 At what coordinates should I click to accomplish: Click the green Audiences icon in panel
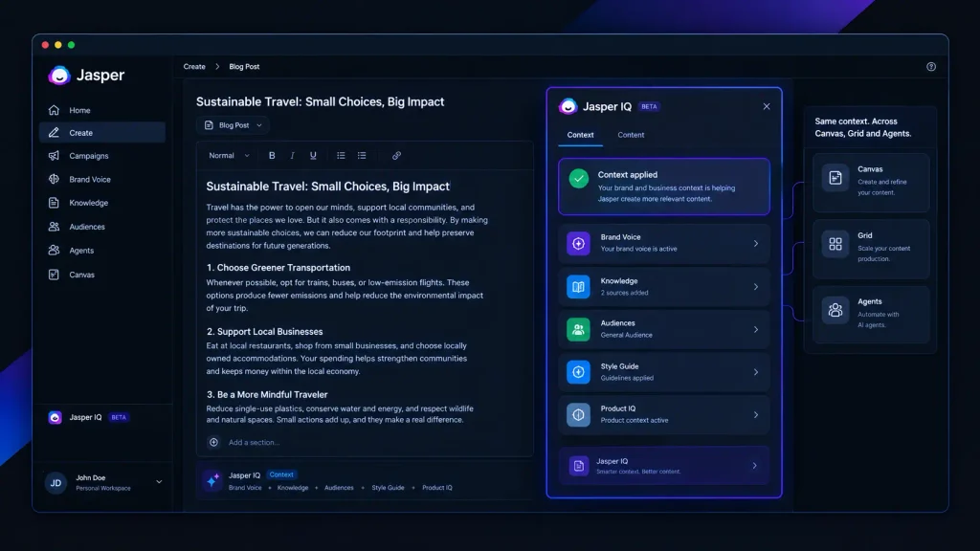[x=578, y=329]
